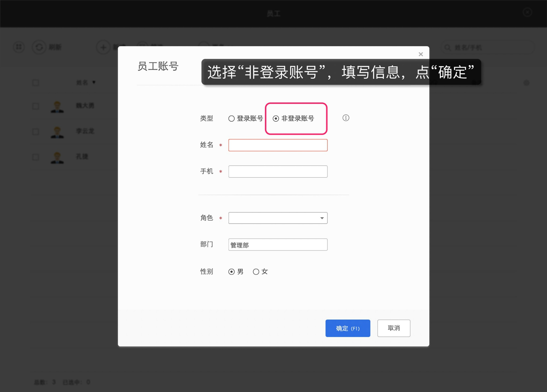The width and height of the screenshot is (547, 392).
Task: Click 孔捷's avatar picture
Action: point(57,157)
